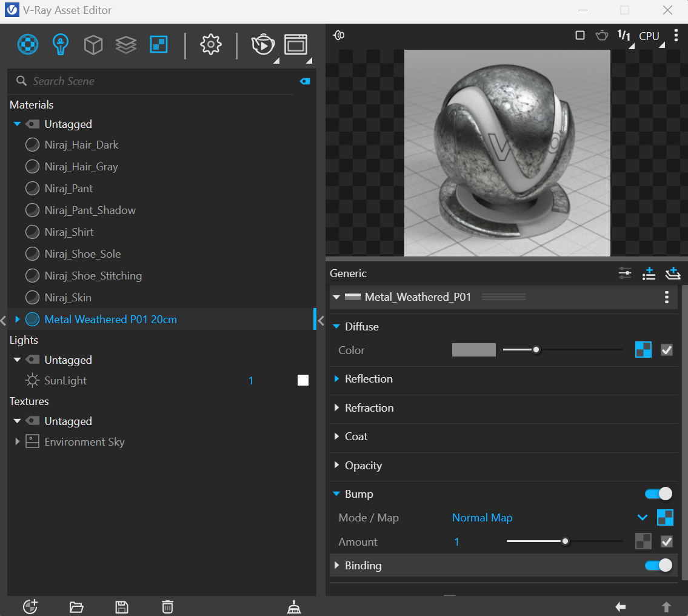The width and height of the screenshot is (688, 616).
Task: Collapse the right panel with the chevron
Action: 321,321
